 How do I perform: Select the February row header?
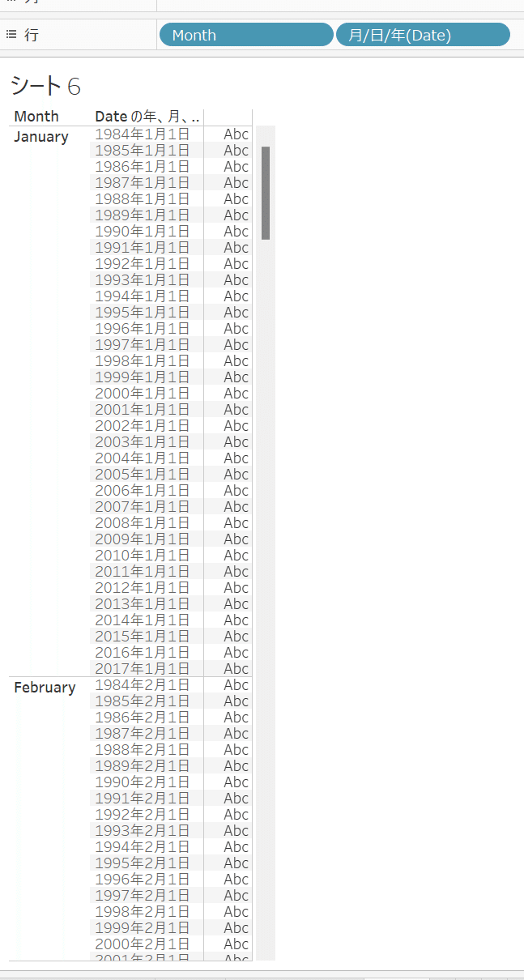45,688
